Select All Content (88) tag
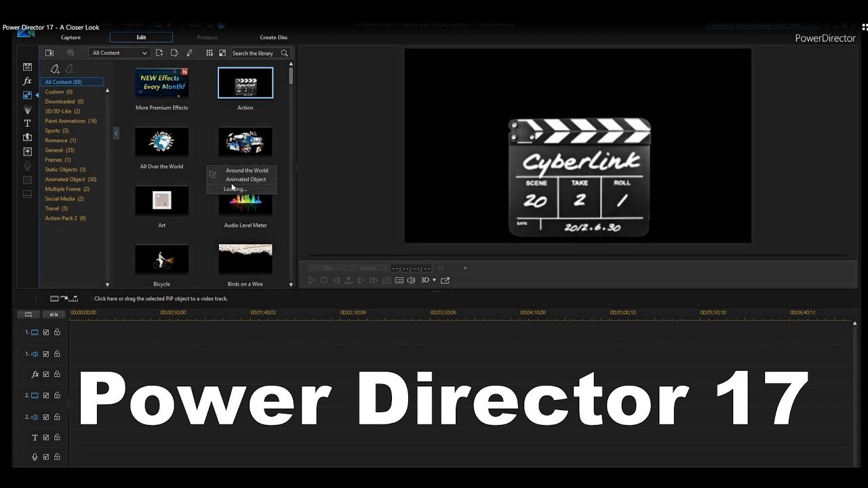 [71, 82]
